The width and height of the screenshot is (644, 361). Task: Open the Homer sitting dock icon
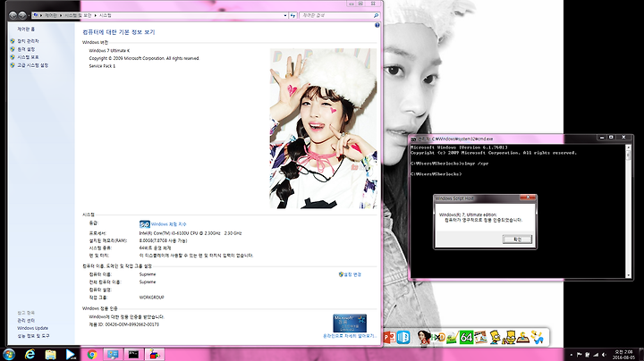tap(523, 338)
